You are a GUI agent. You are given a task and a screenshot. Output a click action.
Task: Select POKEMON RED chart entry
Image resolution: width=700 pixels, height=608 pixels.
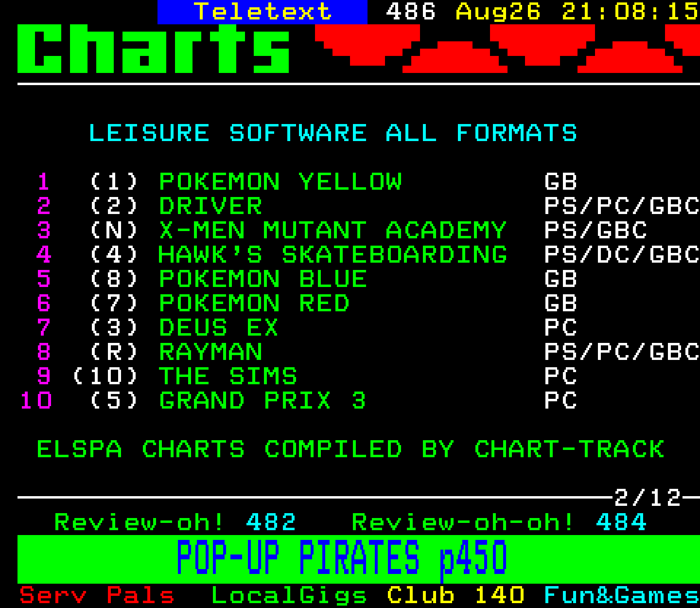point(254,304)
